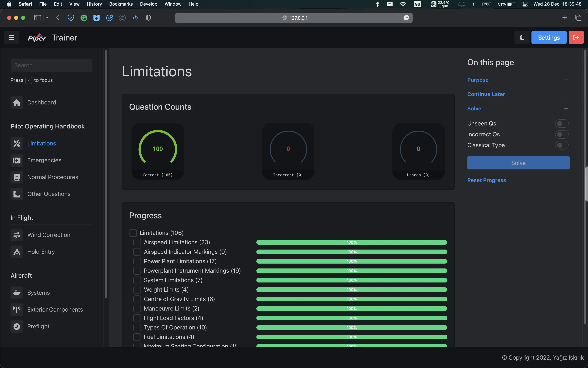The image size is (588, 368).
Task: Open the Window menu
Action: pyautogui.click(x=173, y=4)
